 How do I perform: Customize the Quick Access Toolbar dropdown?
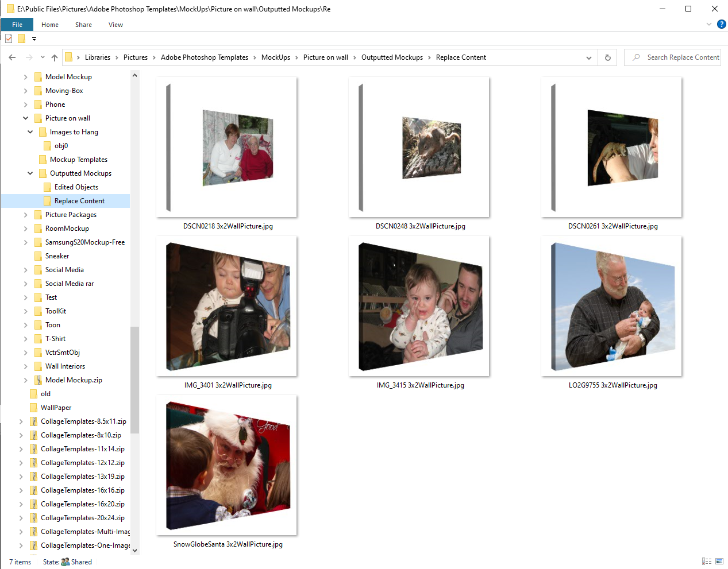(33, 38)
